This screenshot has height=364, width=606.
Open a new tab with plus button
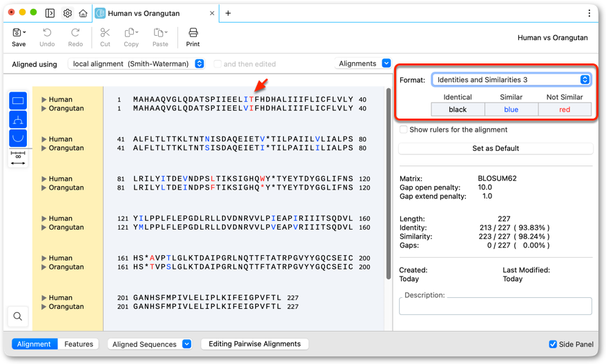[x=228, y=13]
